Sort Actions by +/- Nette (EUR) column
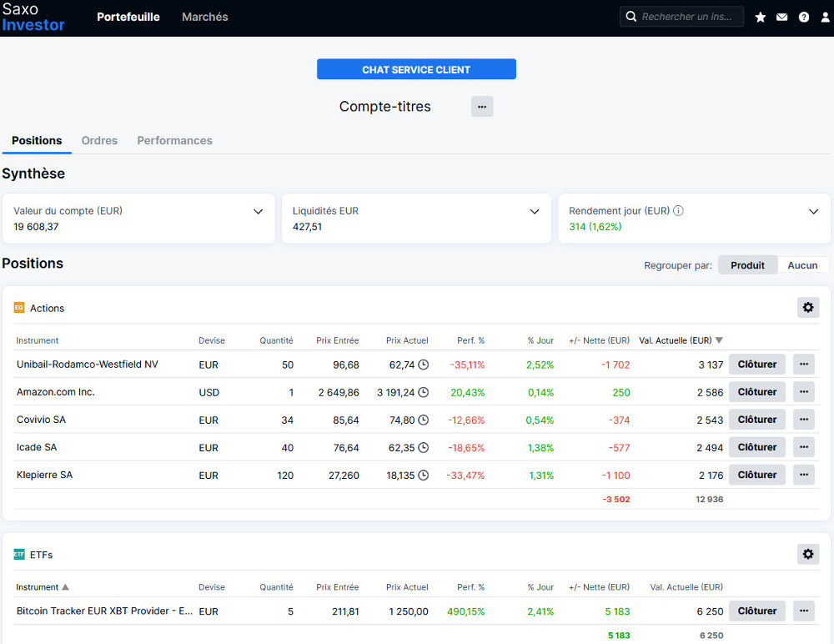Viewport: 834px width, 644px height. (x=599, y=340)
